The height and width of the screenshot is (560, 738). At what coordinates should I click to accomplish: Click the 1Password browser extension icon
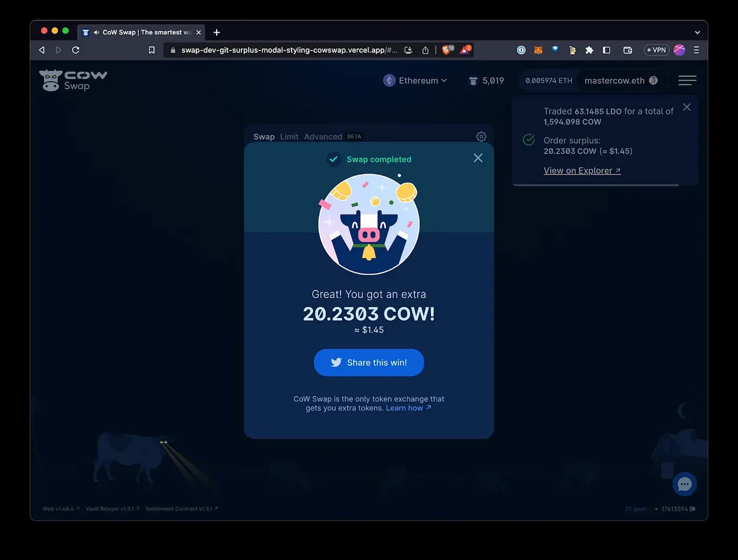[521, 50]
